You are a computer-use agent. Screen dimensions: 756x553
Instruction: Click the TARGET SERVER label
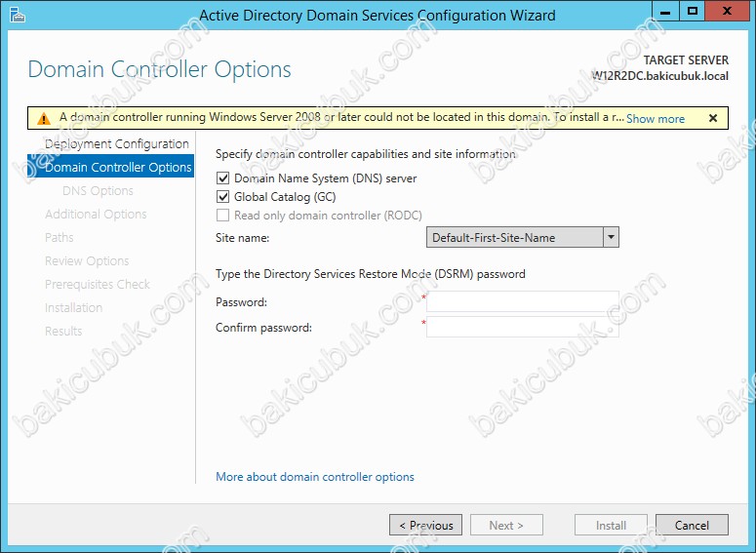point(686,60)
